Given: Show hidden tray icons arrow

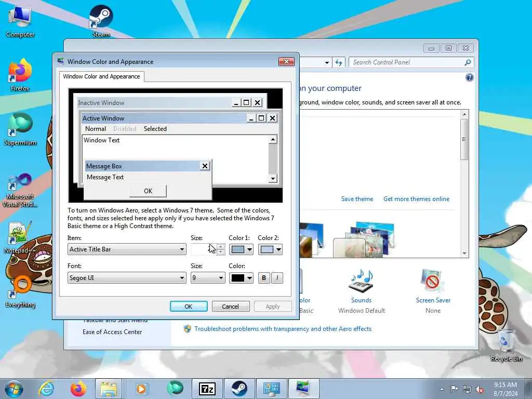Looking at the screenshot, I should [442, 389].
